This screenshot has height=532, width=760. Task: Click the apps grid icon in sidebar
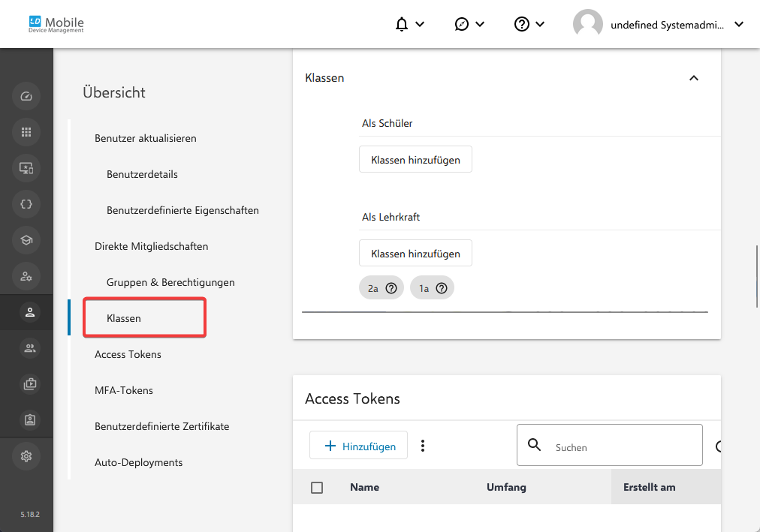(26, 132)
